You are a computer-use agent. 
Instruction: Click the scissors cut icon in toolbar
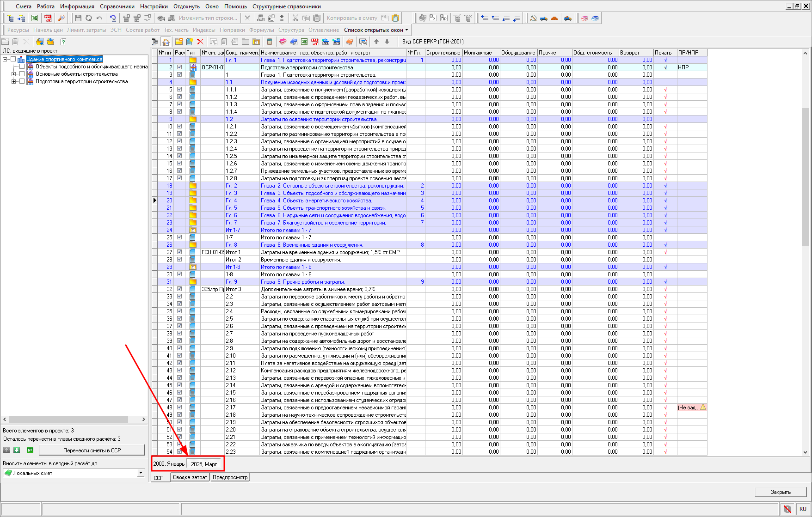coord(295,18)
